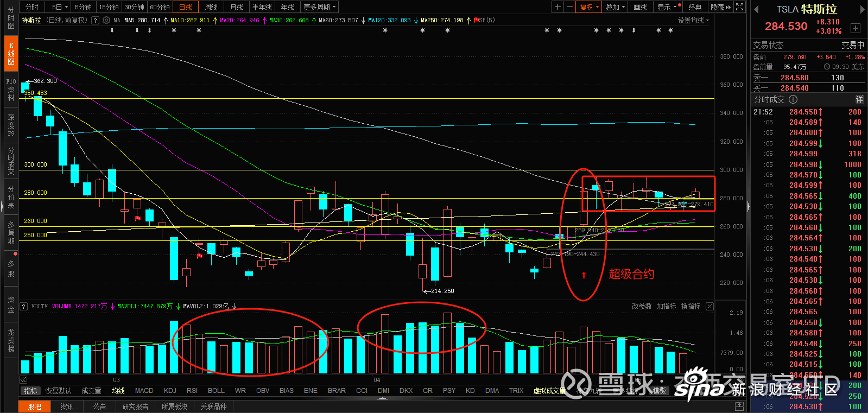The width and height of the screenshot is (868, 413).
Task: Toggle 指标 indicator bar button
Action: 31,391
